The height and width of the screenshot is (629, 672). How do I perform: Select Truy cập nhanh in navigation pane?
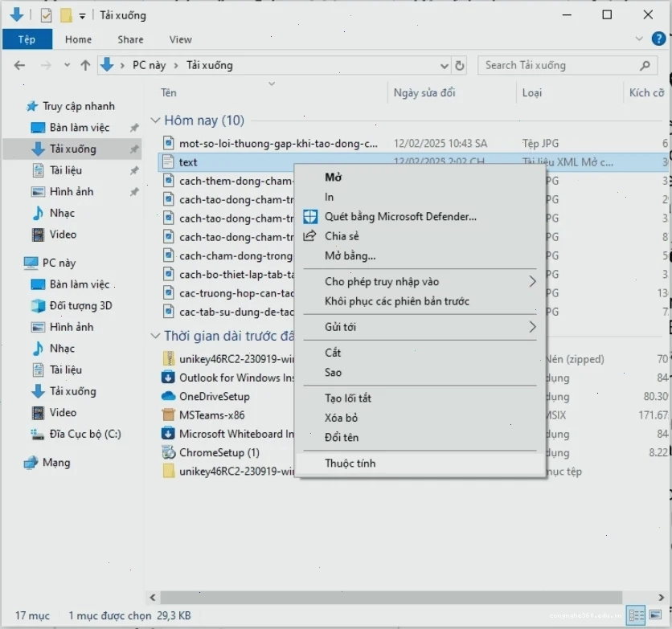[79, 106]
